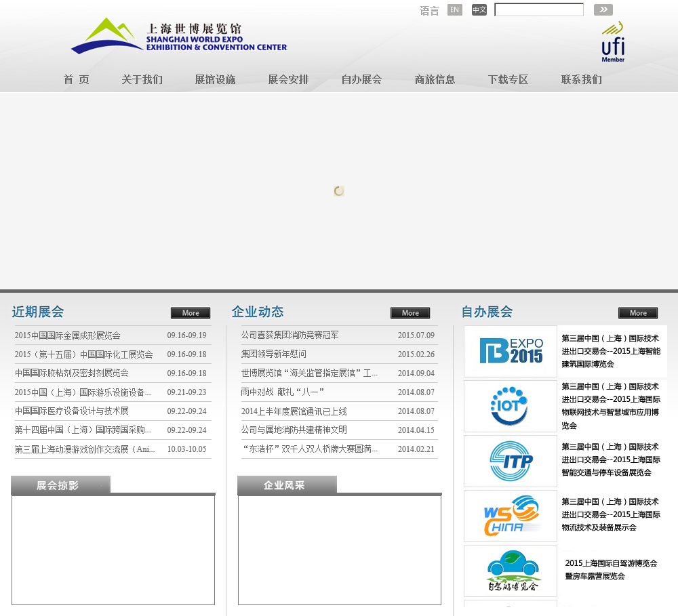The height and width of the screenshot is (616, 678).
Task: Open the 自办展会 menu item
Action: tap(361, 79)
